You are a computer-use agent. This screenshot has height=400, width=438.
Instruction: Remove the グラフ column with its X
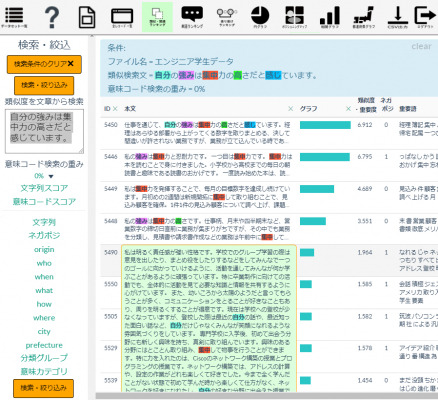348,109
